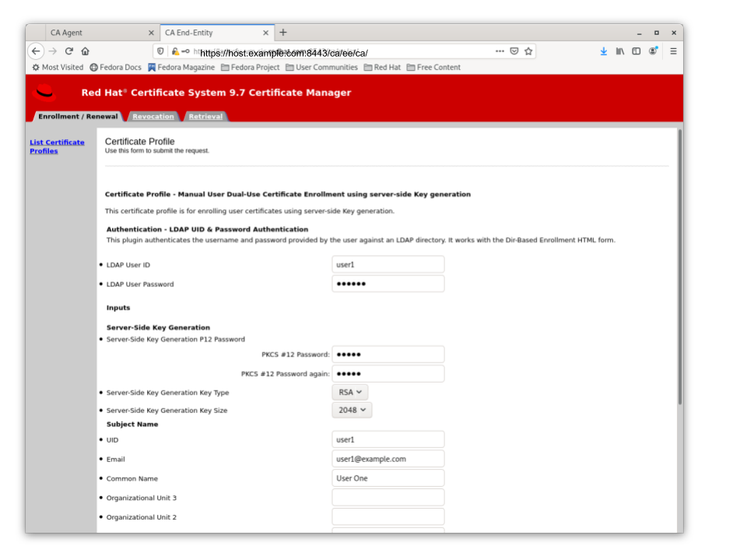The height and width of the screenshot is (560, 747).
Task: Open Fedora Magazine bookmark
Action: pyautogui.click(x=181, y=67)
